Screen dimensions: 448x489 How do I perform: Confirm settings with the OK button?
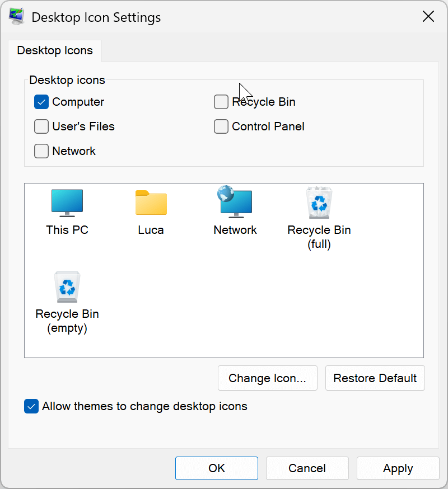click(216, 468)
